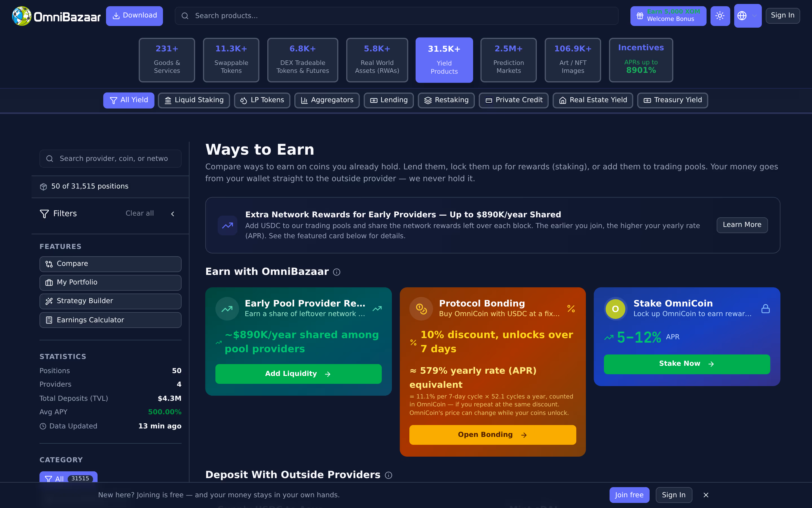Click the trending icon in rewards banner
This screenshot has height=508, width=812.
point(228,225)
